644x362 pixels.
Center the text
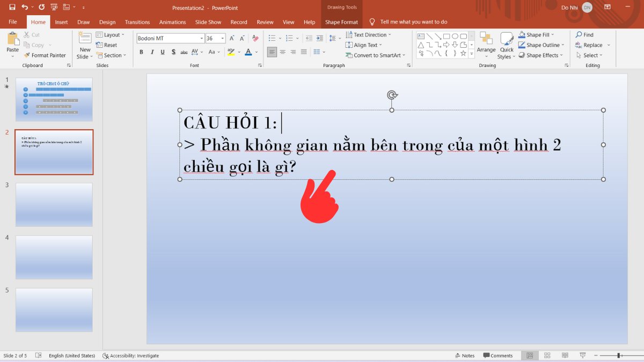(x=283, y=52)
